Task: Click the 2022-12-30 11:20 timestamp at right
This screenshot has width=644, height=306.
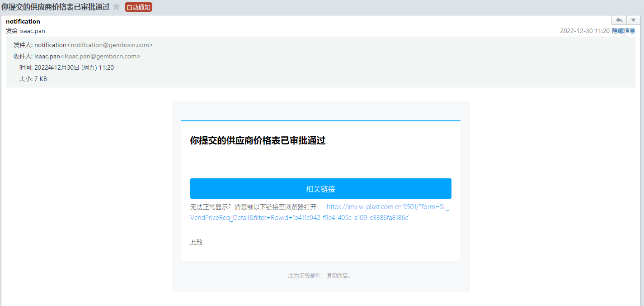Action: tap(584, 31)
